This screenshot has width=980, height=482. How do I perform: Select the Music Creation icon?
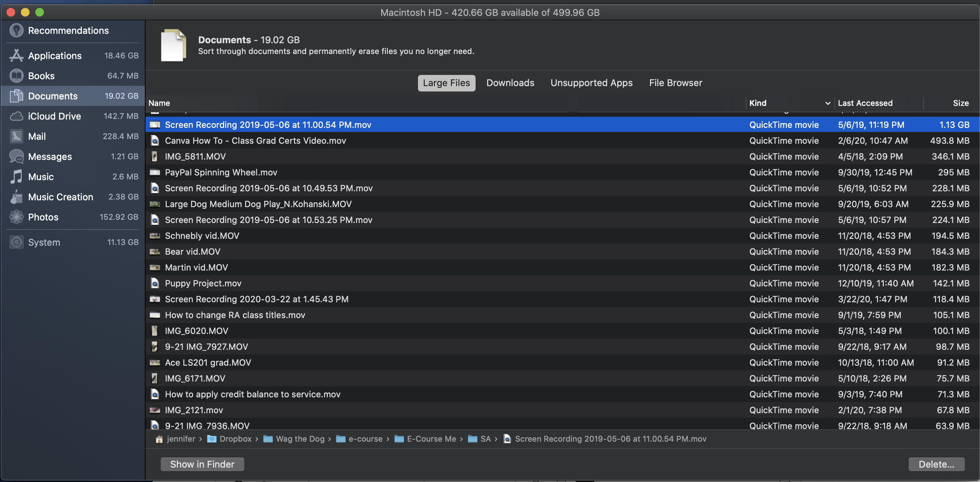(x=16, y=197)
